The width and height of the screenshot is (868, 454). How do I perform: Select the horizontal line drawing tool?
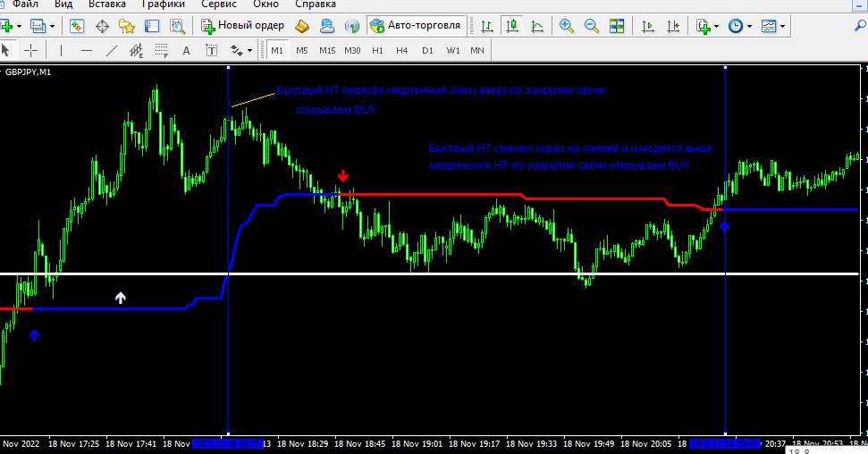[x=87, y=50]
